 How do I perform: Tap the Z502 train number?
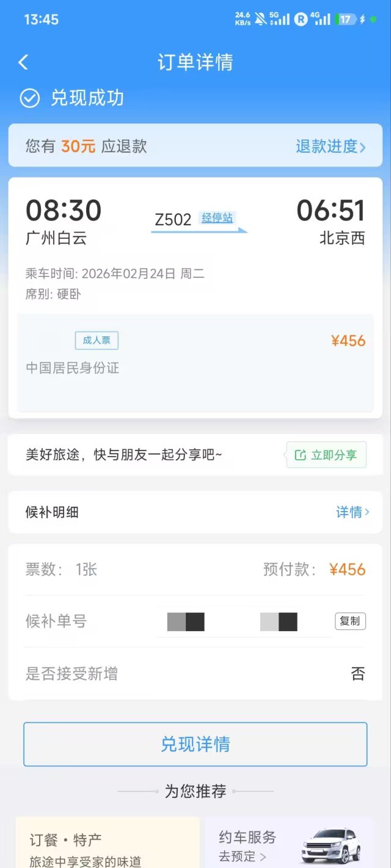[x=173, y=220]
